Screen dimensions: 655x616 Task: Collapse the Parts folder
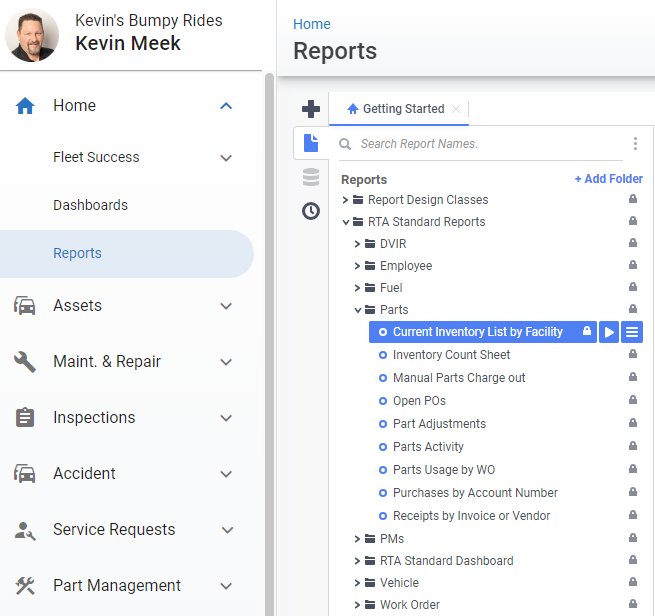point(358,310)
